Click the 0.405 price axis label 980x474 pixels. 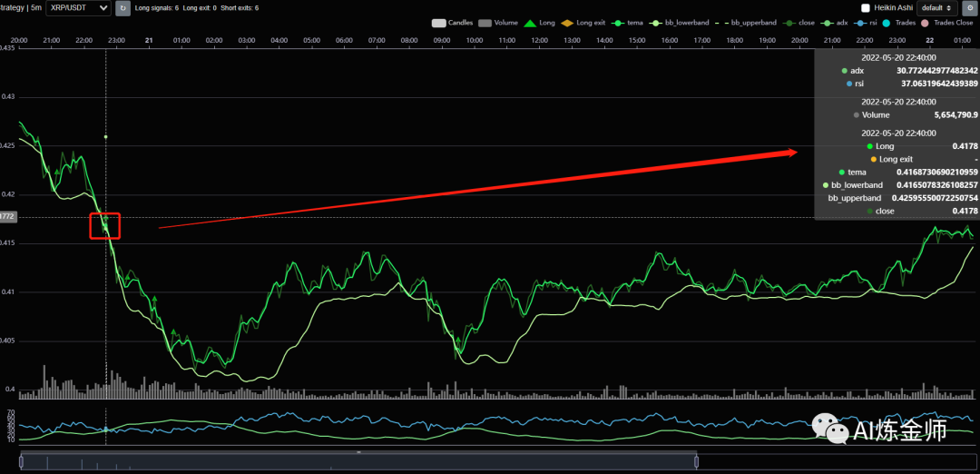[8, 341]
